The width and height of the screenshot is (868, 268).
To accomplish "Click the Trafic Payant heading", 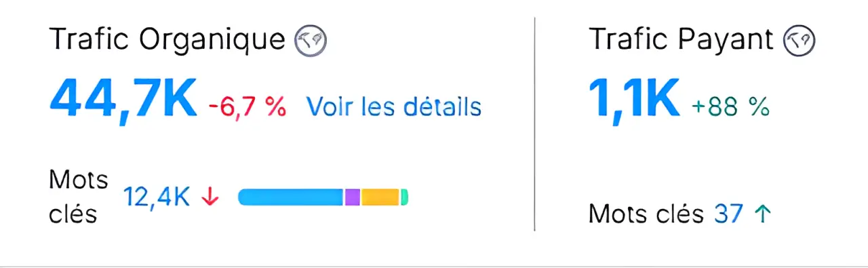I will (x=682, y=41).
